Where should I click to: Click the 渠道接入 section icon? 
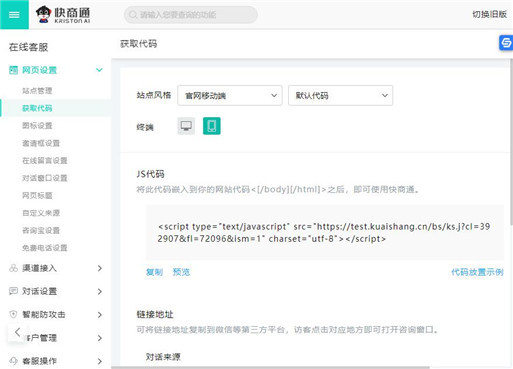[13, 268]
